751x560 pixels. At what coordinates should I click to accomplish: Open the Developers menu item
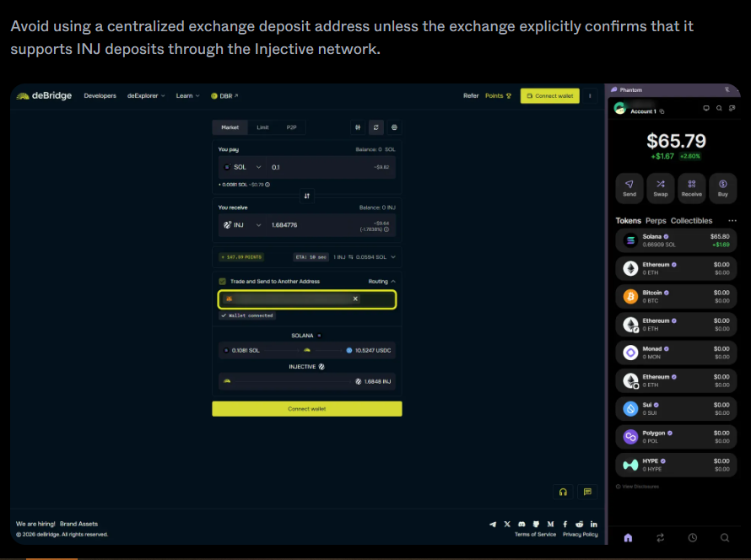coord(100,96)
